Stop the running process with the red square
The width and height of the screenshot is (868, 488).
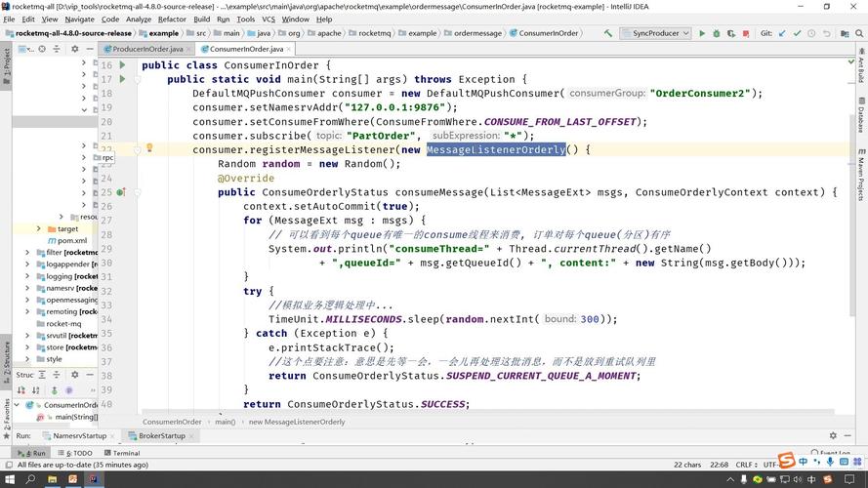coord(746,33)
